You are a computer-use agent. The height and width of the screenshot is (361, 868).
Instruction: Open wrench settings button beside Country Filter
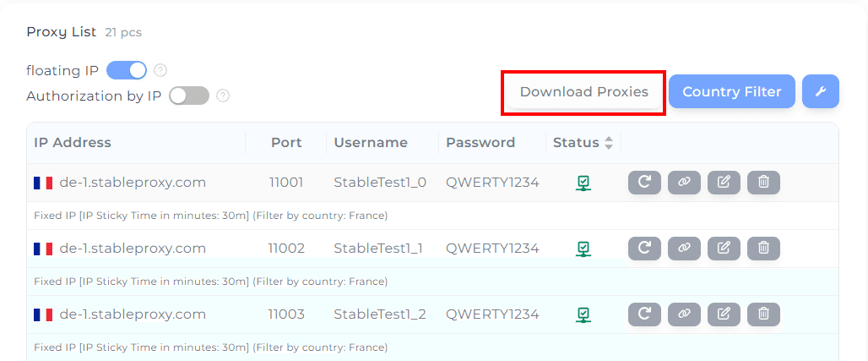820,91
